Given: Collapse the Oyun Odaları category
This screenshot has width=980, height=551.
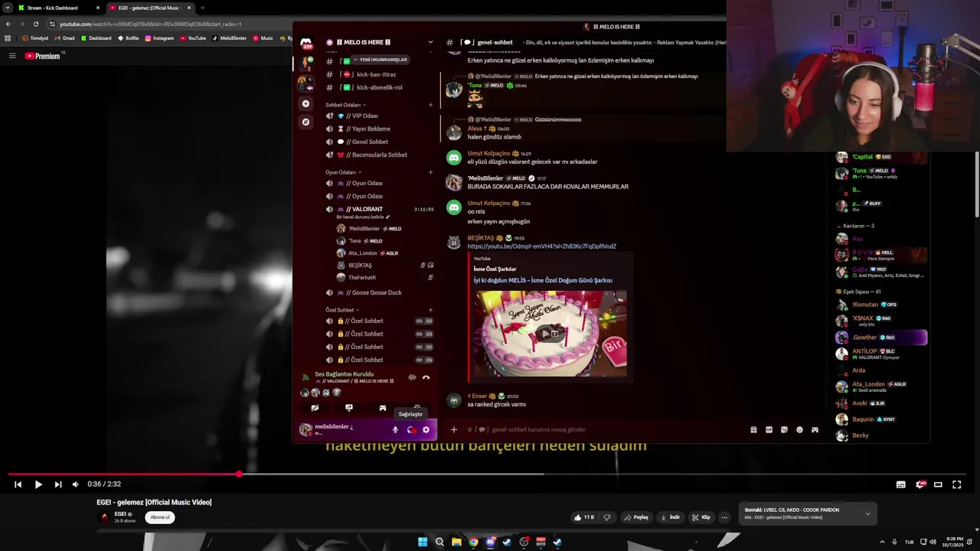Looking at the screenshot, I should click(343, 172).
